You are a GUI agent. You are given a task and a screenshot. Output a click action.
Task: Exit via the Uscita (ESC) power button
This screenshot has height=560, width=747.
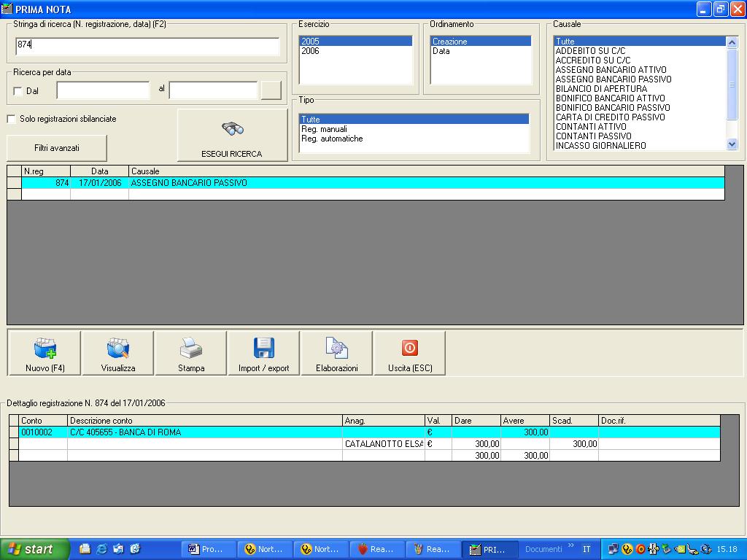pyautogui.click(x=410, y=354)
